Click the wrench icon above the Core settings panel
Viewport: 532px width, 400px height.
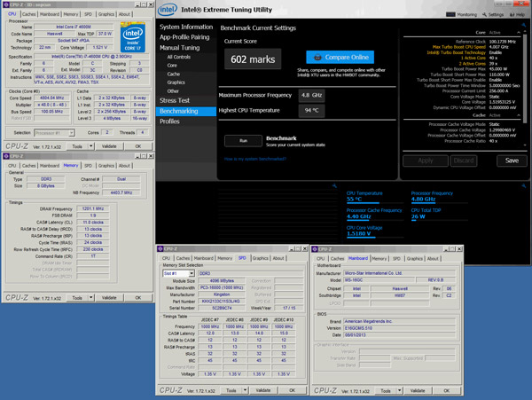tap(523, 25)
